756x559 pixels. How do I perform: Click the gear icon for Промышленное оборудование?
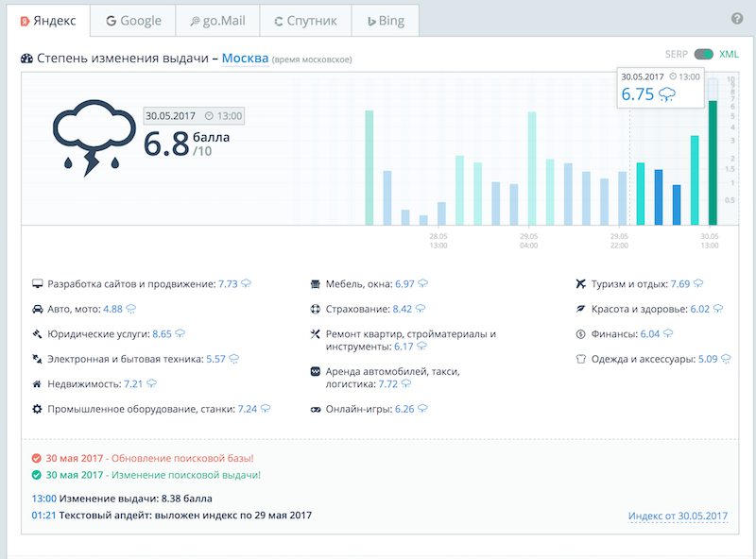click(x=38, y=410)
